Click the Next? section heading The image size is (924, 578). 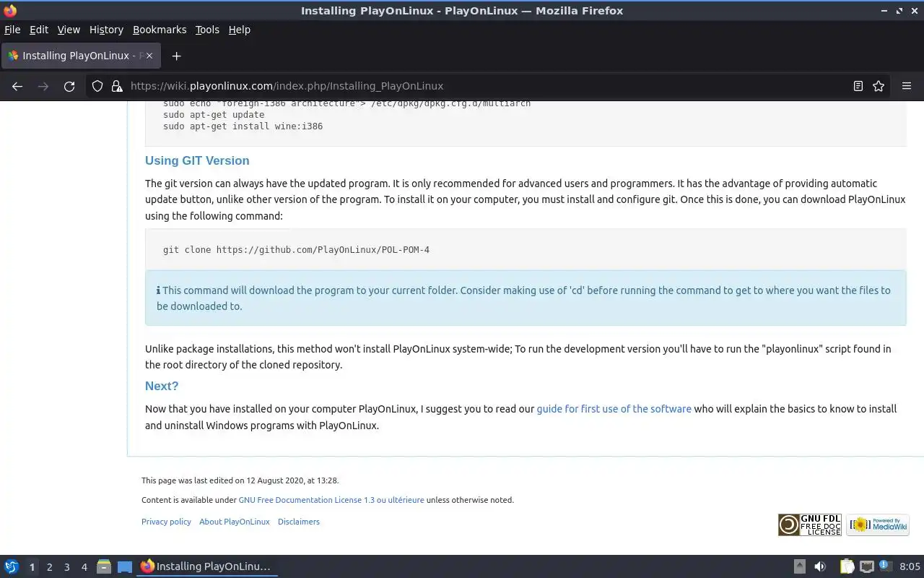coord(162,386)
